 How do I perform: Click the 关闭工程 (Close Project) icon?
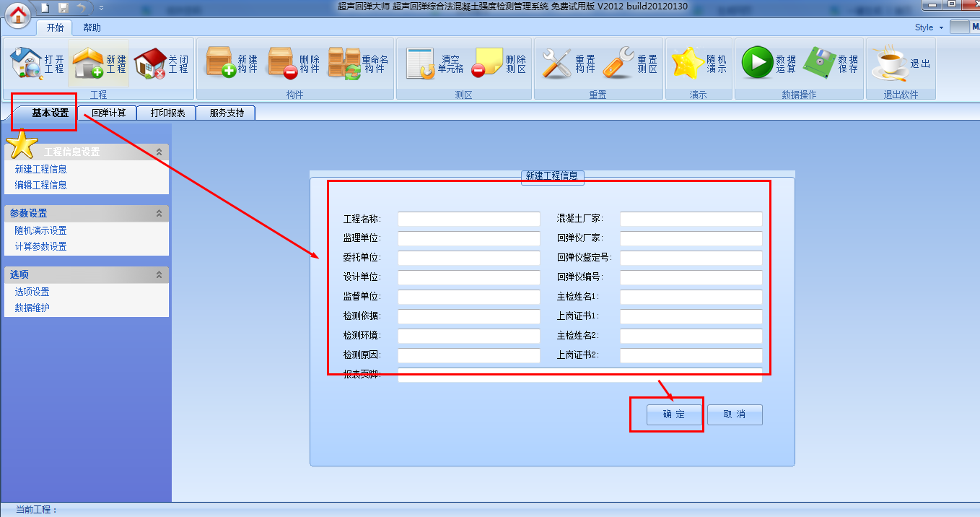150,64
